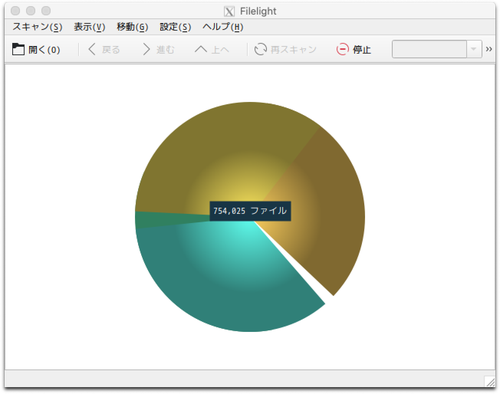Click the 再スキャン rescan icon

click(x=260, y=49)
